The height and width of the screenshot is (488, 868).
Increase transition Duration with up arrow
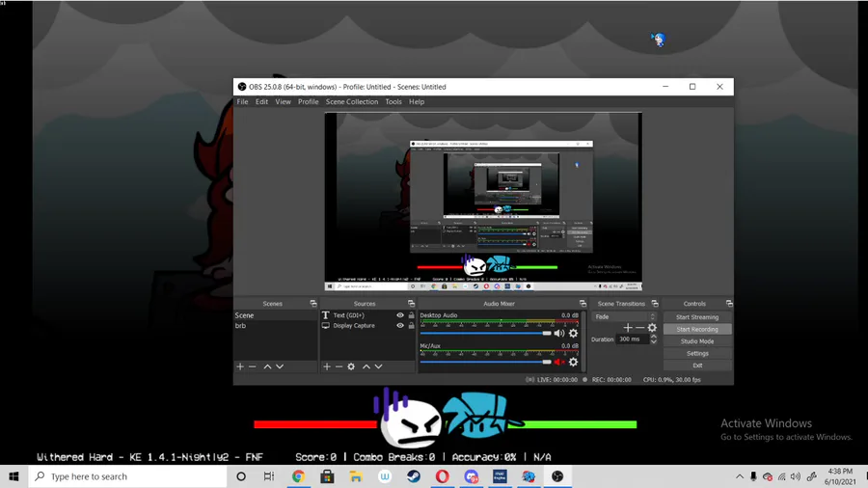(x=654, y=337)
